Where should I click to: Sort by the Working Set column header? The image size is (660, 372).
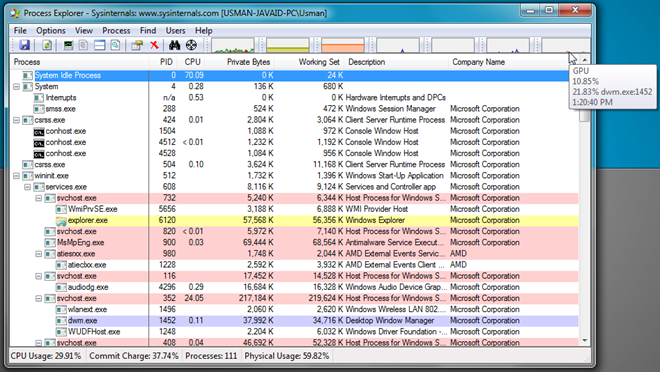[x=310, y=62]
